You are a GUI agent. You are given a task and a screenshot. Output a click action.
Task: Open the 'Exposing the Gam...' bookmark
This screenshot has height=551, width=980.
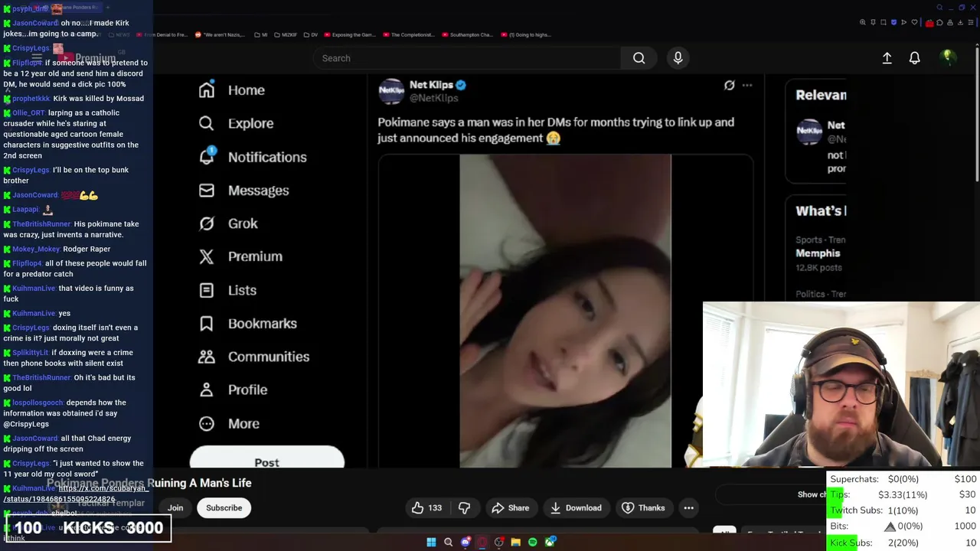tap(349, 34)
